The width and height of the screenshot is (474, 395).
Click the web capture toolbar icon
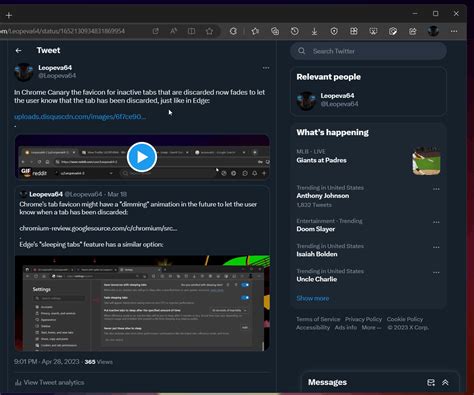click(373, 31)
